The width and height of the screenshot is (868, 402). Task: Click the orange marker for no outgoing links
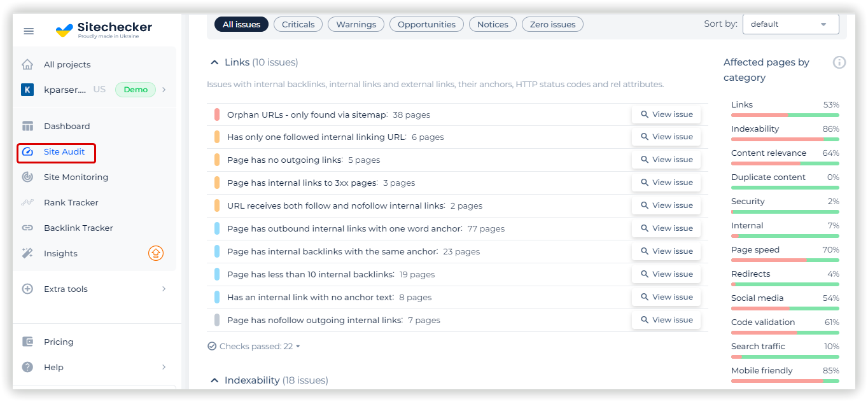click(217, 160)
